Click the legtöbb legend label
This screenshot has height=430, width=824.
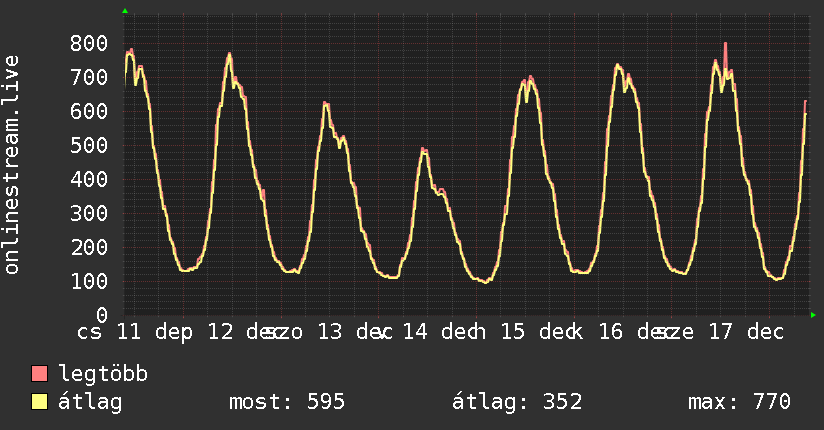pos(103,373)
